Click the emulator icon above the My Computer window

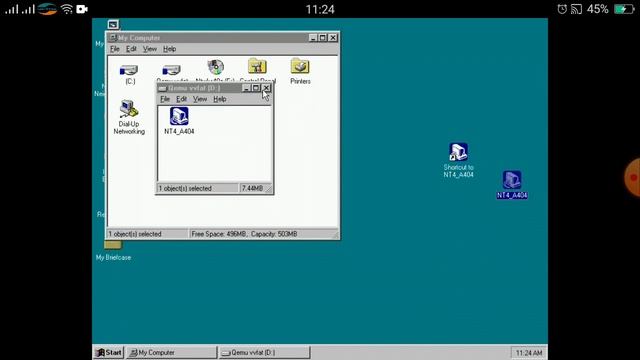[x=113, y=24]
